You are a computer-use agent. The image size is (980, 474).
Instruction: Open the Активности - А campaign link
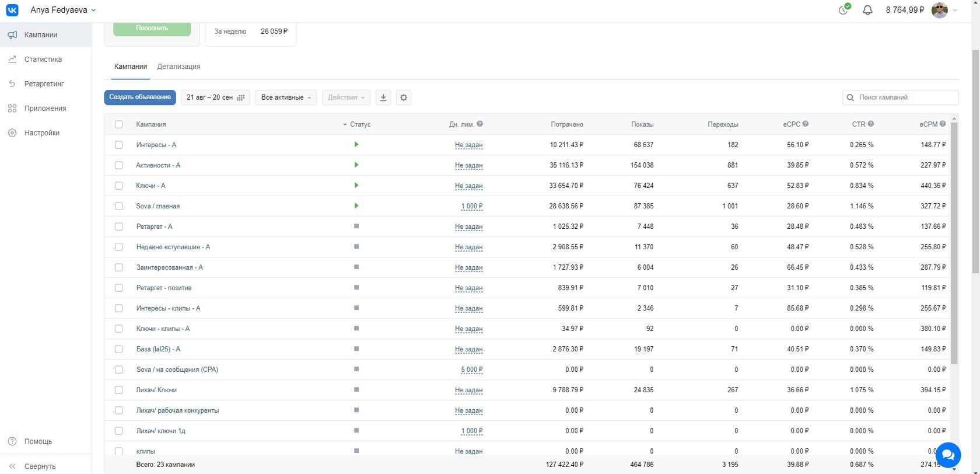click(158, 165)
